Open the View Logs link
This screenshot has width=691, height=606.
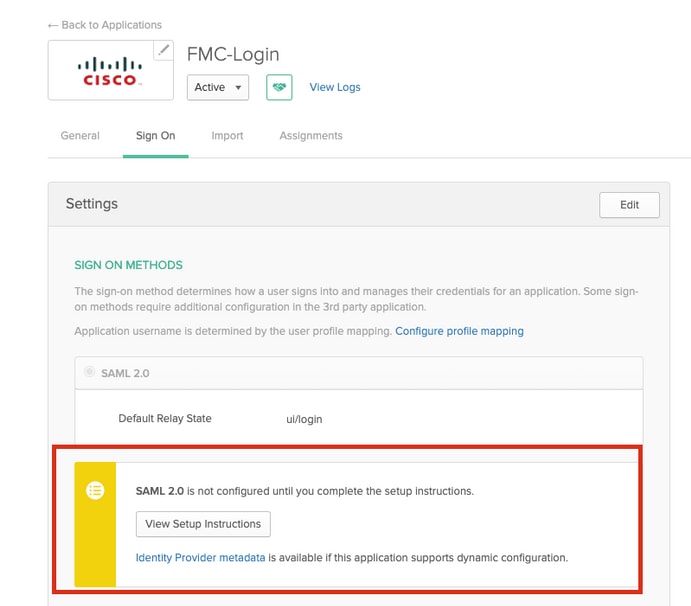[335, 87]
